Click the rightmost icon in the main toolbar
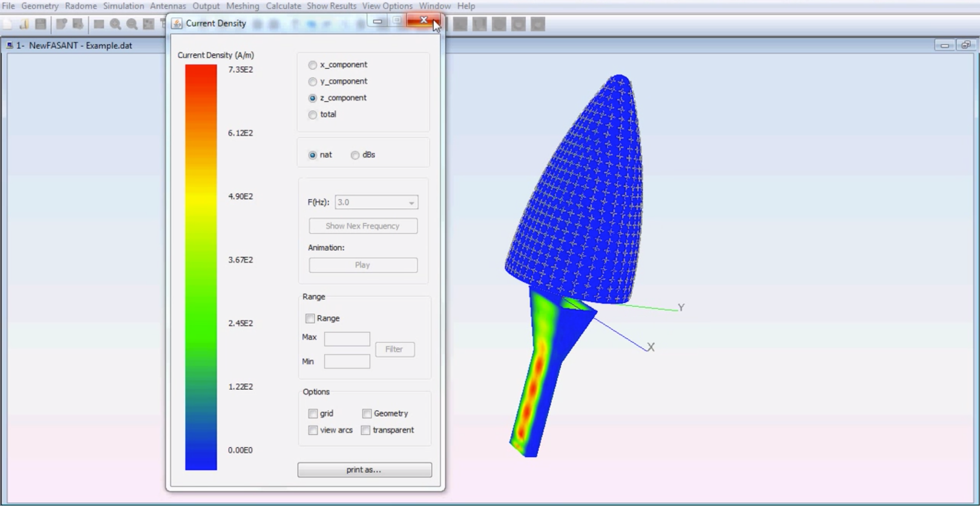Screen dimensions: 980x506 [538, 24]
